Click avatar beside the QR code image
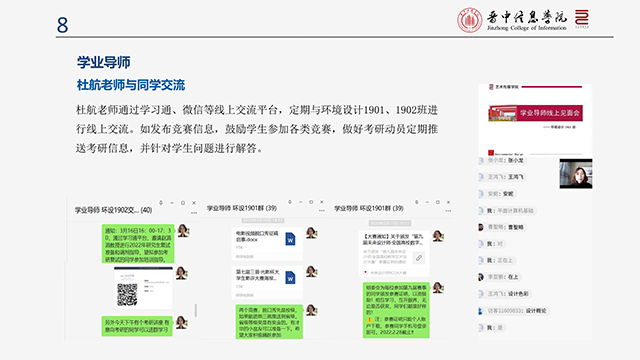Screen dimensions: 640x360 (x=181, y=273)
